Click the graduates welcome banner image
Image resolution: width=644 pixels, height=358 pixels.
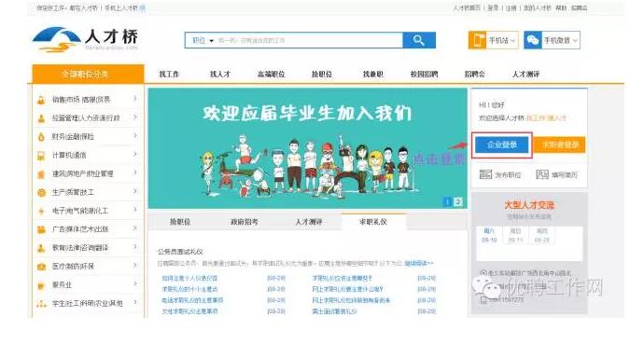tap(307, 148)
